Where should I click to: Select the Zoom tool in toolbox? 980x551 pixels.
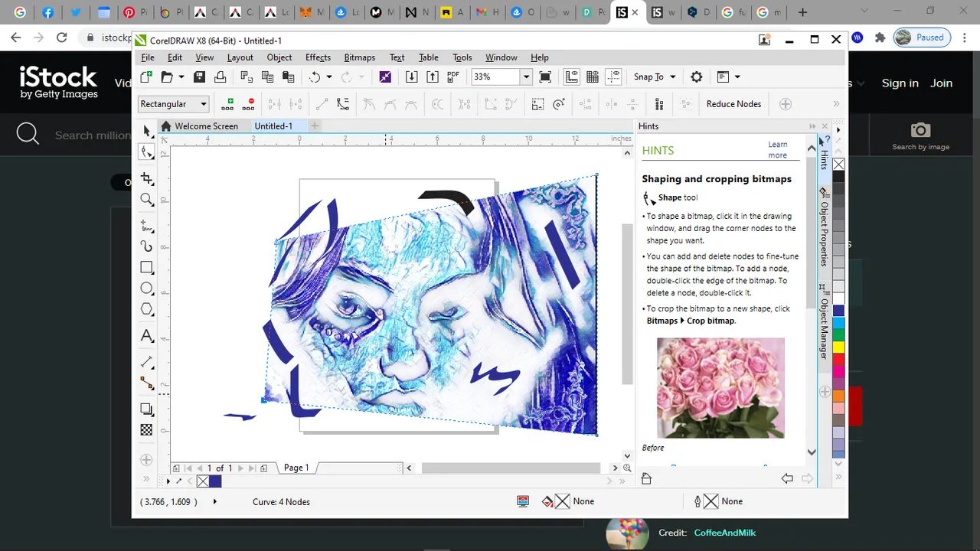tap(147, 200)
